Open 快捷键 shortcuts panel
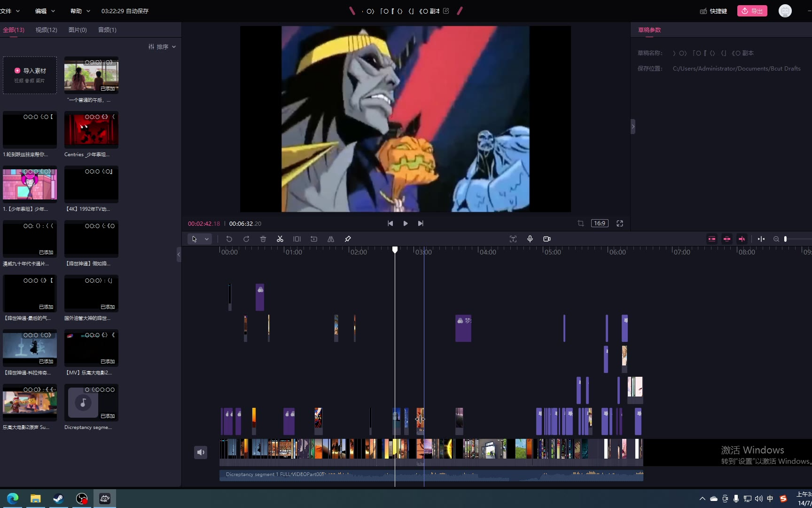The width and height of the screenshot is (812, 508). click(713, 11)
